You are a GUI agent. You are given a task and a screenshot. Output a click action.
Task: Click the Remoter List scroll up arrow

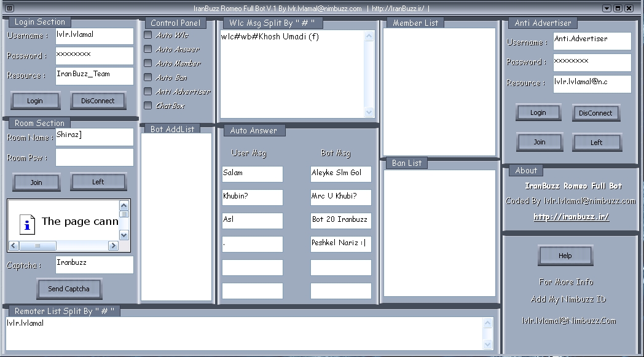[x=487, y=323]
